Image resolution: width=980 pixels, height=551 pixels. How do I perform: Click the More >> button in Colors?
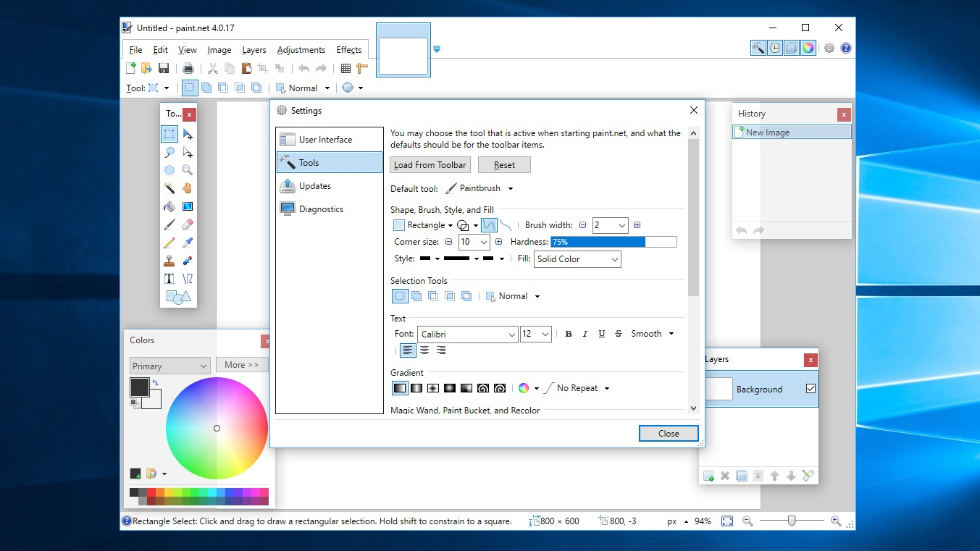point(242,365)
